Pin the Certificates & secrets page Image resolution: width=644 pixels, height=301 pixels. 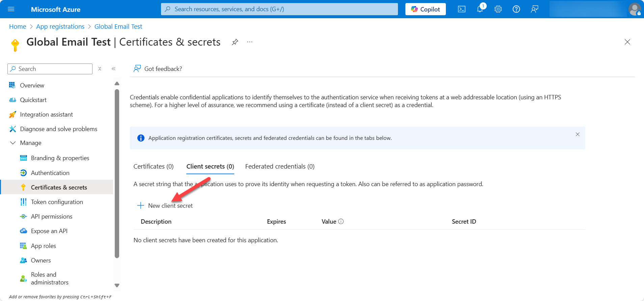(235, 42)
